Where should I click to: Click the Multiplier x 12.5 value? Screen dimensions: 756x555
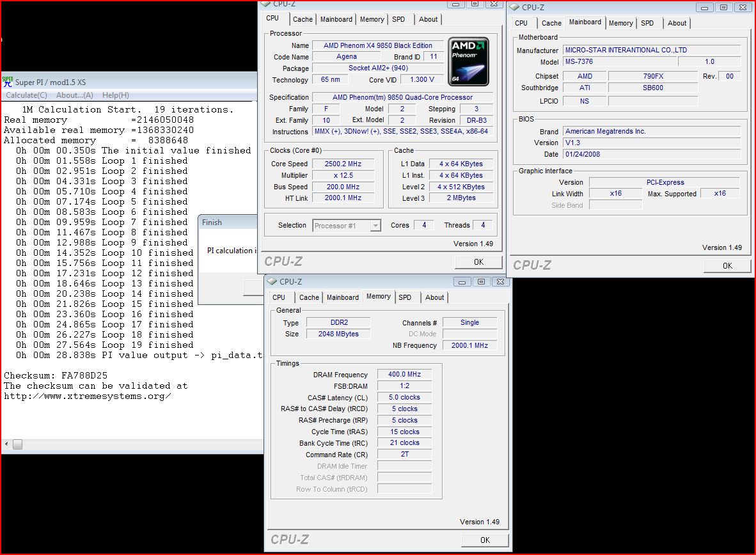343,176
